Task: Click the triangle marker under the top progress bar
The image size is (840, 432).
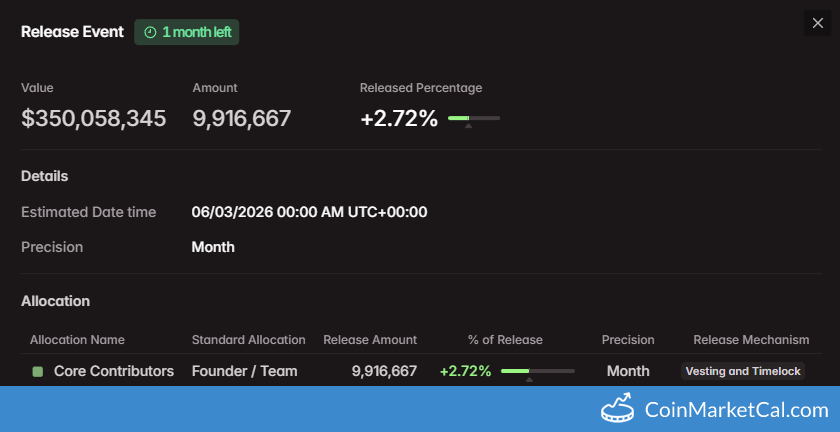Action: click(x=468, y=126)
